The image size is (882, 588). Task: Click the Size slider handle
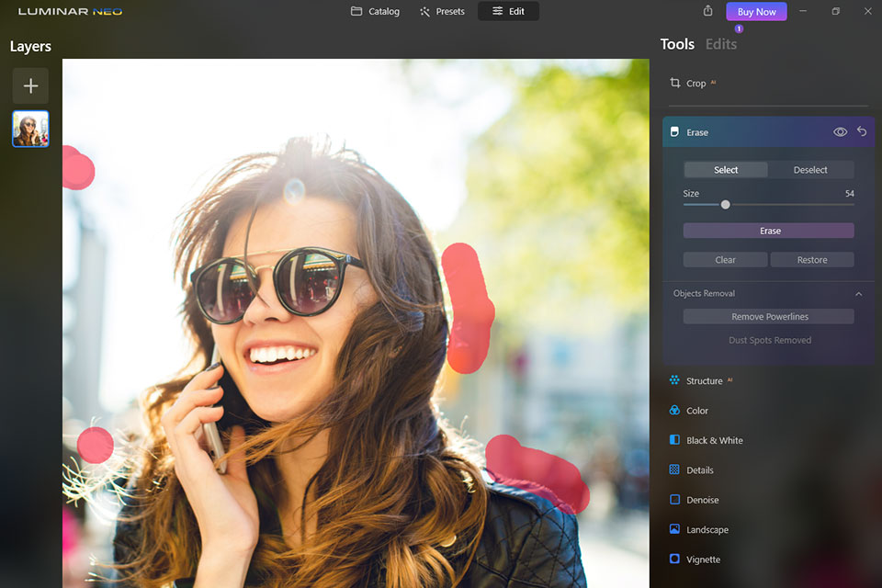click(726, 205)
